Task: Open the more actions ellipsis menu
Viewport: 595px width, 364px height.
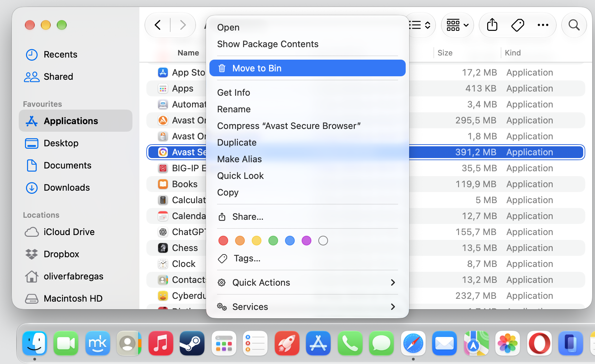Action: (x=543, y=25)
